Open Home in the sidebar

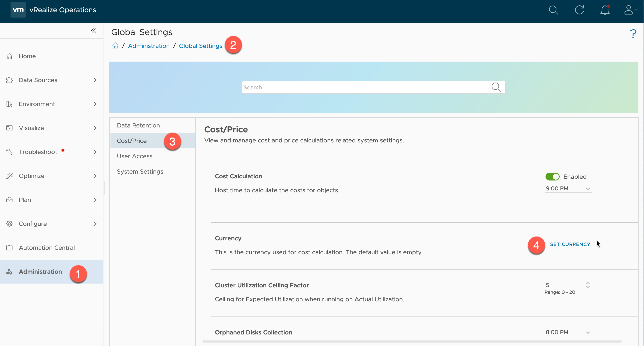[x=51, y=56]
